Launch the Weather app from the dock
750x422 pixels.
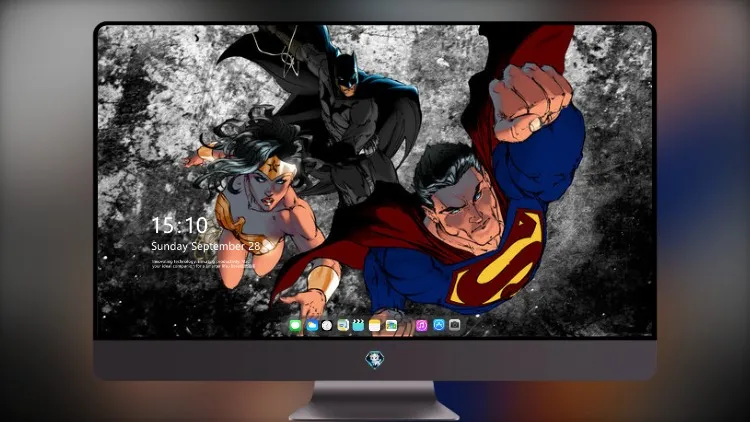(x=312, y=325)
